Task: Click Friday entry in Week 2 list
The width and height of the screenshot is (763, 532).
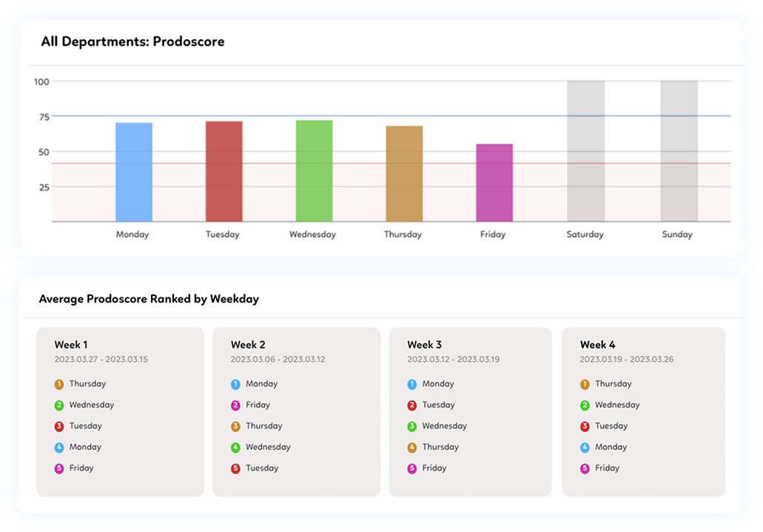Action: point(258,405)
